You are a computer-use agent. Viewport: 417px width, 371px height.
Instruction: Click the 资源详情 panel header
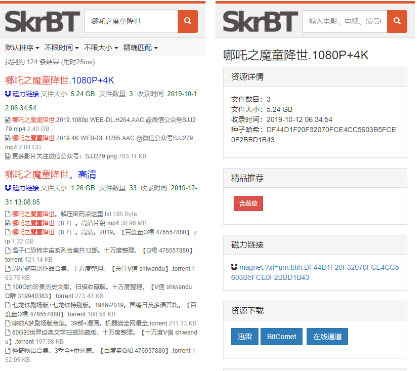tap(315, 77)
